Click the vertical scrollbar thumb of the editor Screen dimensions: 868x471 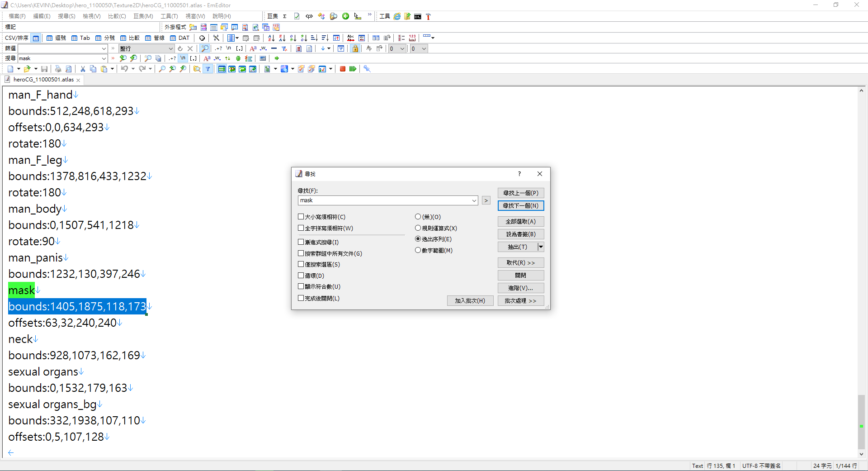(x=861, y=422)
